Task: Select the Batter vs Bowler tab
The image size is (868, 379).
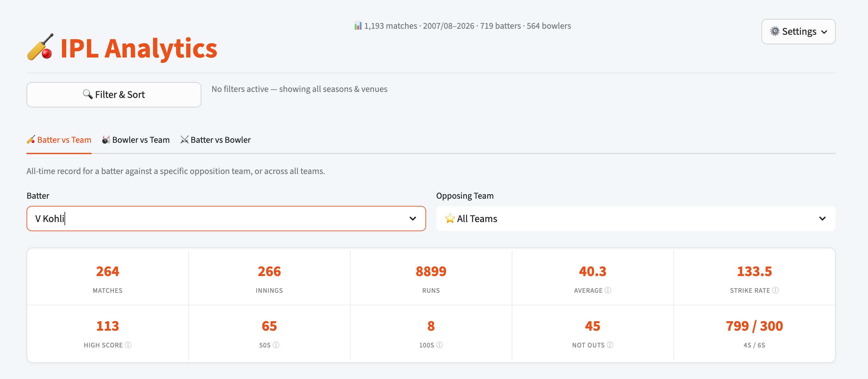Action: click(x=216, y=139)
